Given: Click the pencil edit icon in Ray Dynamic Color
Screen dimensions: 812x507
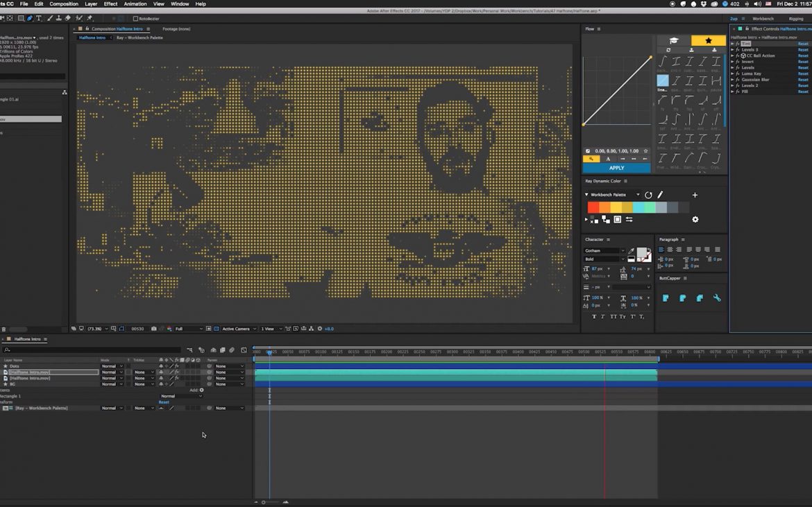Looking at the screenshot, I should 660,194.
